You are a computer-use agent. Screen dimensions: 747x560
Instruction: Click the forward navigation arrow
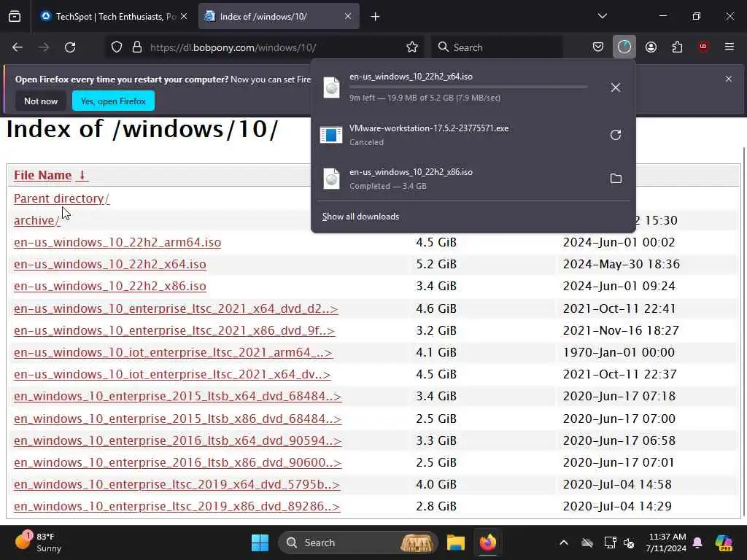[44, 47]
